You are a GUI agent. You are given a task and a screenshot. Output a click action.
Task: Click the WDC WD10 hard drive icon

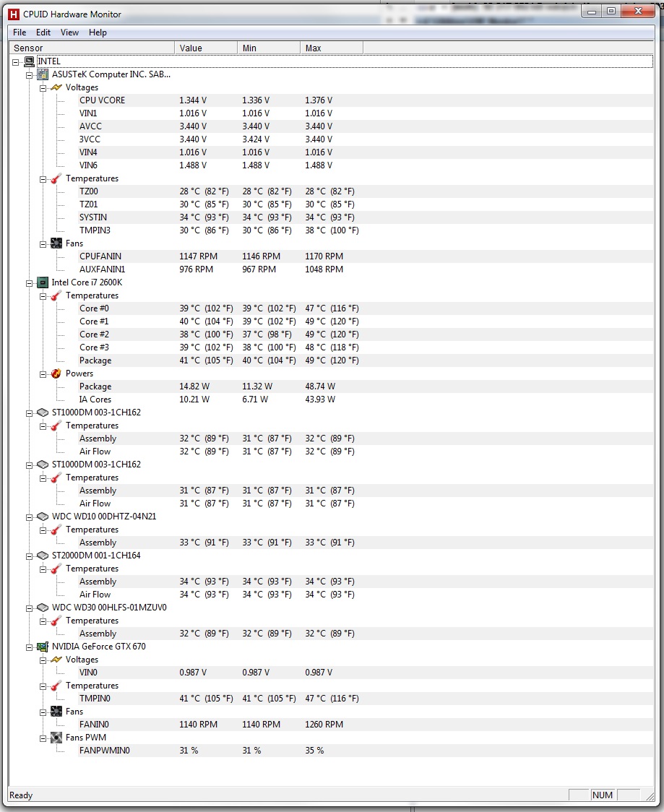coord(43,517)
